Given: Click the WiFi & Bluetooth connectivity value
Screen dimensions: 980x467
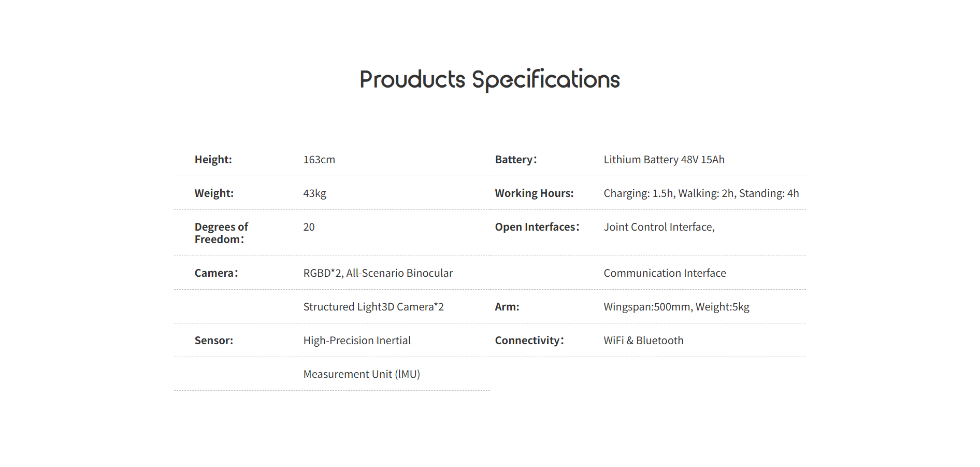Looking at the screenshot, I should tap(643, 341).
